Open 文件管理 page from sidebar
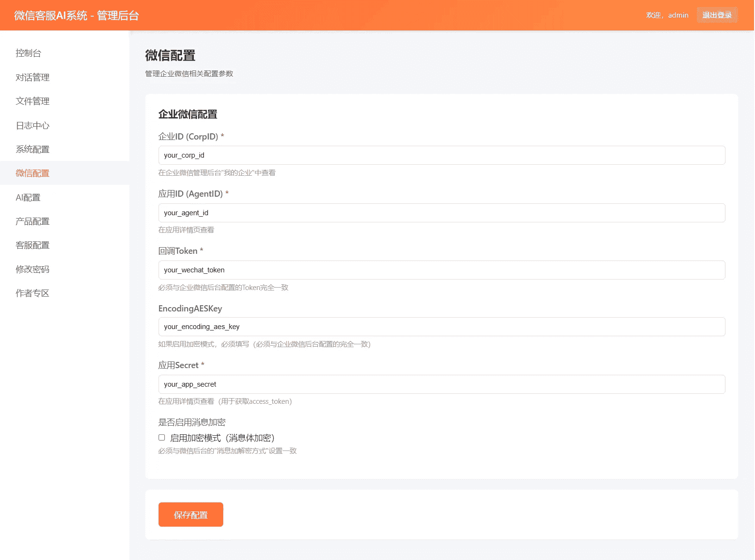This screenshot has height=560, width=755. pos(32,101)
